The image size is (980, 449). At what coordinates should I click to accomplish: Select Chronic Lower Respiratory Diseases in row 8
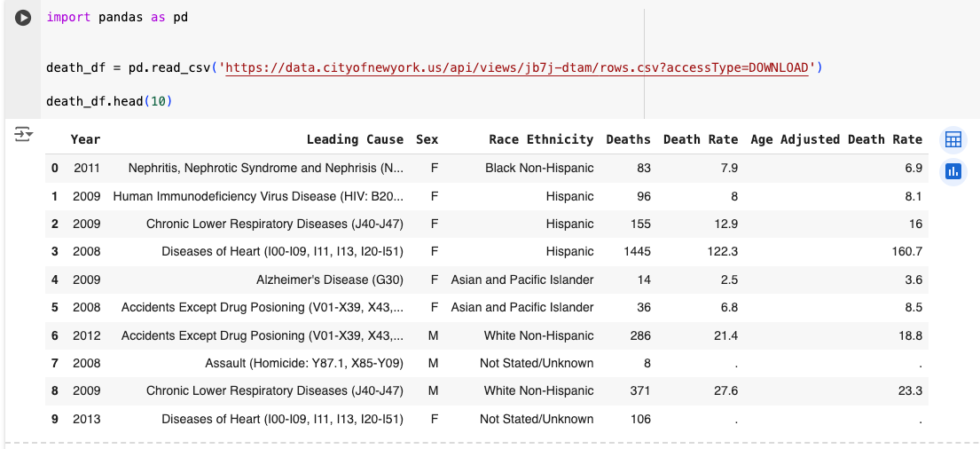click(274, 390)
